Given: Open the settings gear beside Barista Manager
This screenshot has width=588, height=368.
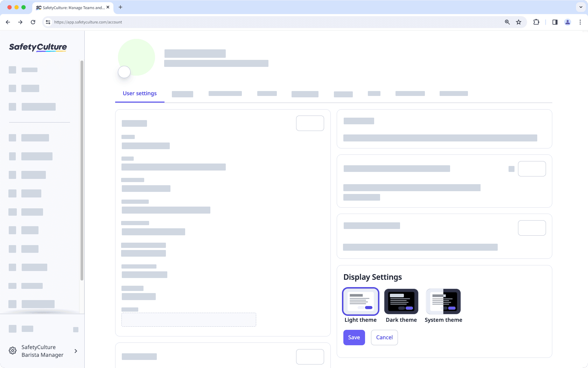Looking at the screenshot, I should click(x=13, y=350).
